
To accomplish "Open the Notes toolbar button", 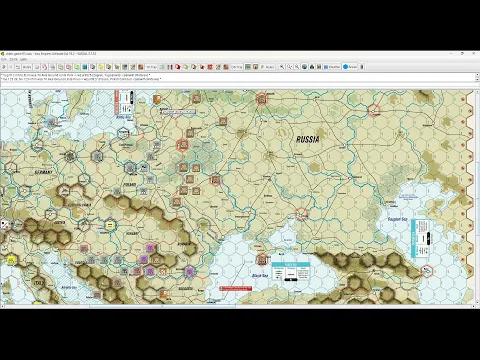I will (267, 67).
